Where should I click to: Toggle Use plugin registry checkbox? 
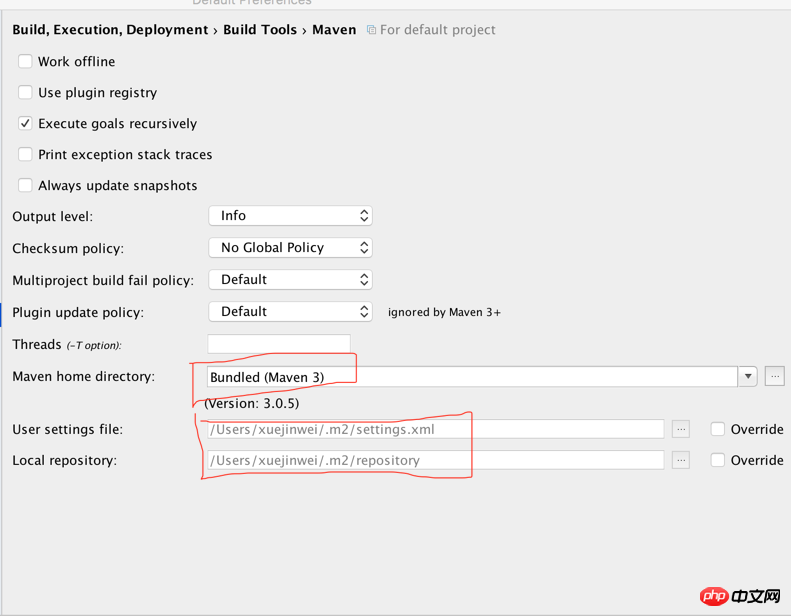coord(25,92)
